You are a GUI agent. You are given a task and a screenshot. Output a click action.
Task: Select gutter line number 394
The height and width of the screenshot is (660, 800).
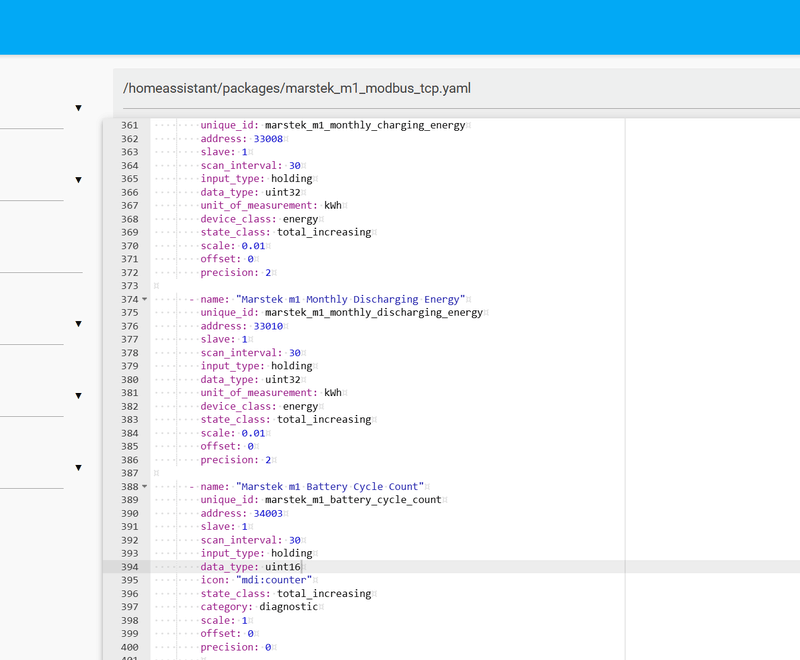130,567
